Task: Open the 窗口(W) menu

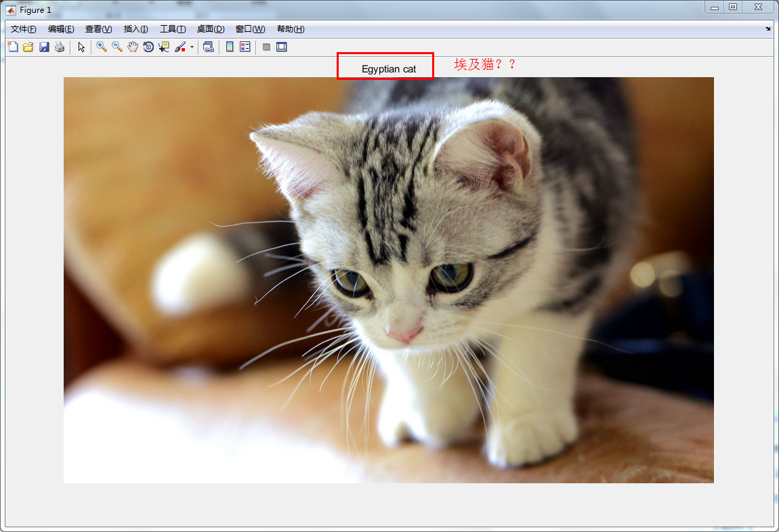Action: (x=250, y=29)
